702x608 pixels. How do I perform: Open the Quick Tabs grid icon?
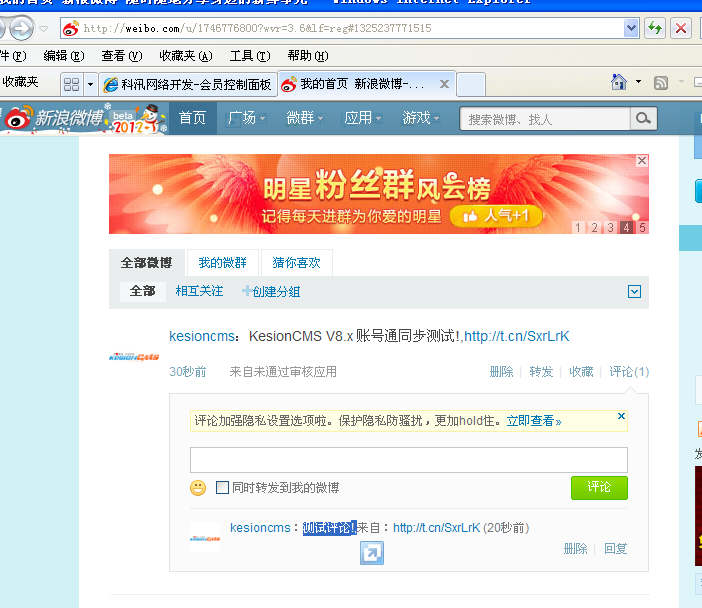(x=71, y=84)
